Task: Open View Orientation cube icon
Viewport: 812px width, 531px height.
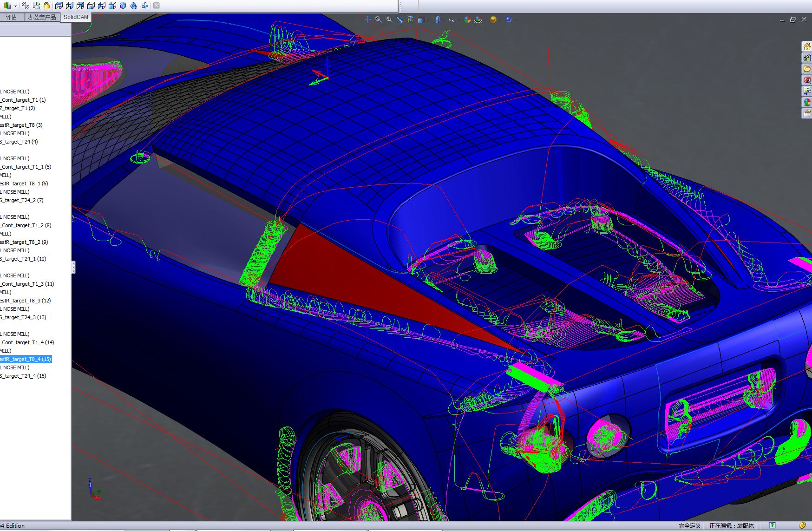Action: pyautogui.click(x=421, y=20)
